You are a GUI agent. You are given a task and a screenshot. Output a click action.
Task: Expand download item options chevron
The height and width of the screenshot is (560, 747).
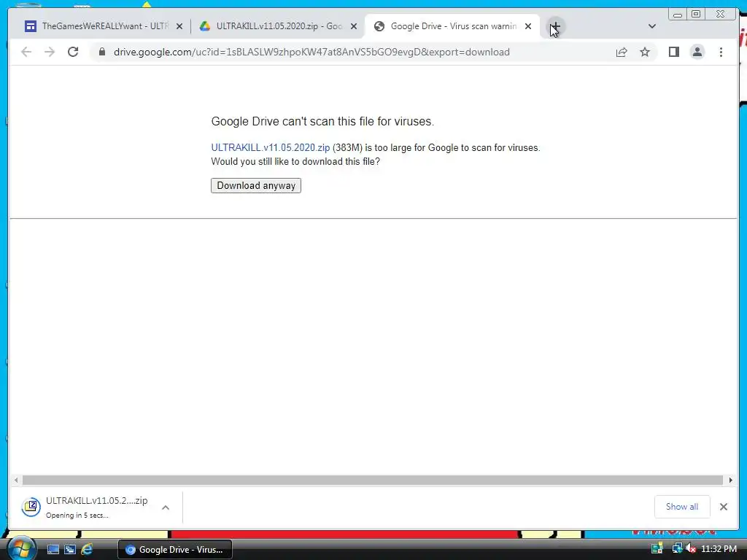click(166, 507)
